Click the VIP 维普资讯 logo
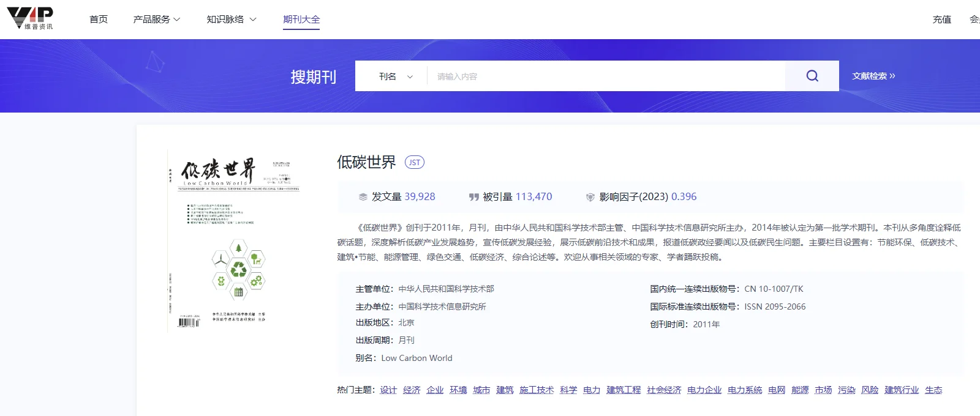This screenshot has height=416, width=980. pos(30,18)
